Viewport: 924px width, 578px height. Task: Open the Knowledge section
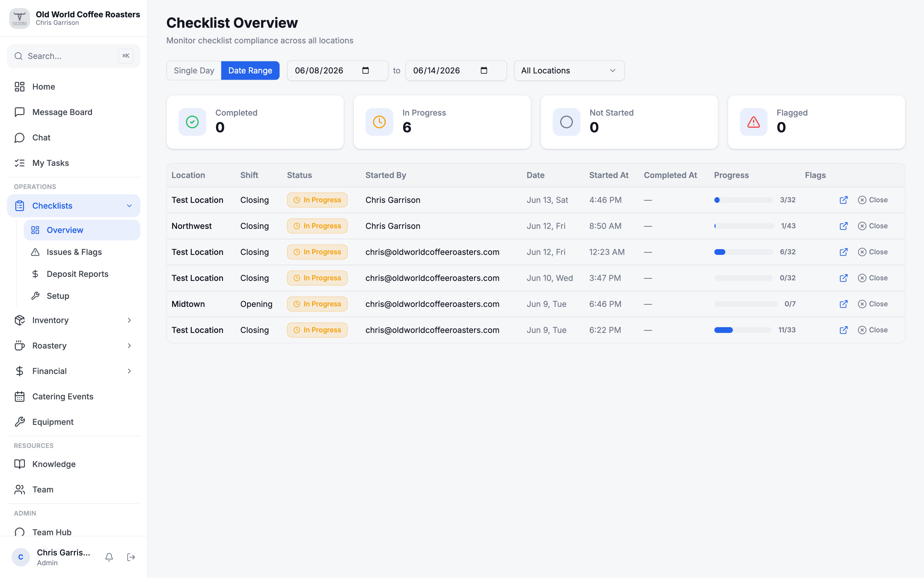74,464
